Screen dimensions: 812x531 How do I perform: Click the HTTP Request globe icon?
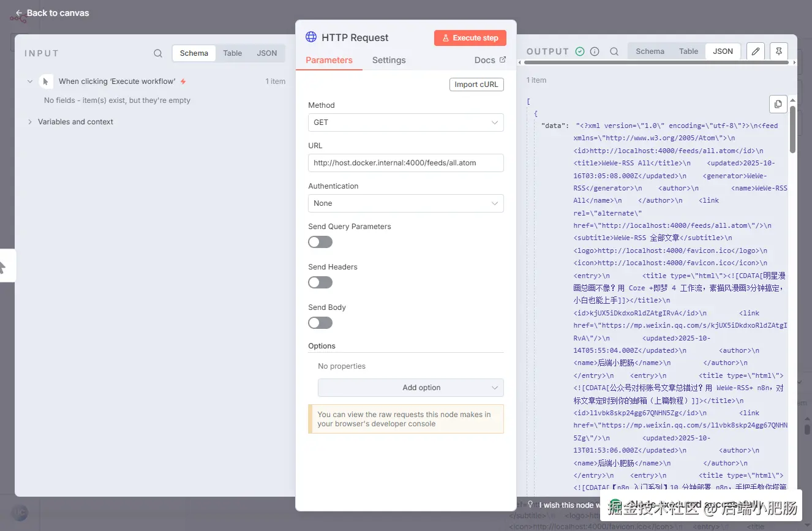tap(311, 37)
